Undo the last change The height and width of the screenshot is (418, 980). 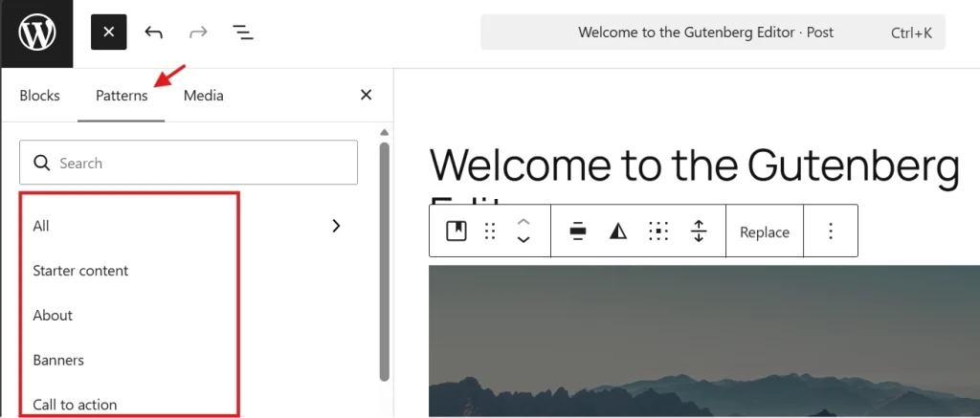pyautogui.click(x=153, y=32)
